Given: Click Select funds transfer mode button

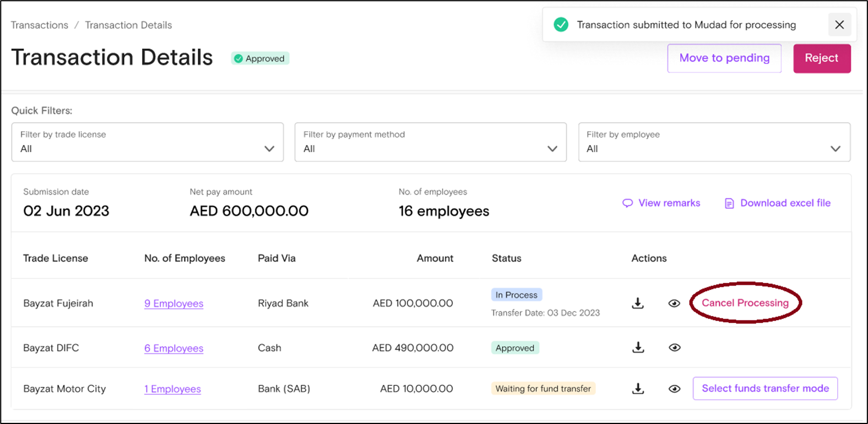Looking at the screenshot, I should pyautogui.click(x=765, y=389).
